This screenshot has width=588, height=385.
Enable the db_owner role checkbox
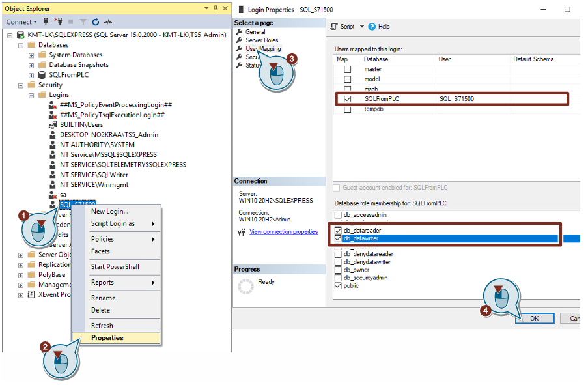pyautogui.click(x=338, y=270)
